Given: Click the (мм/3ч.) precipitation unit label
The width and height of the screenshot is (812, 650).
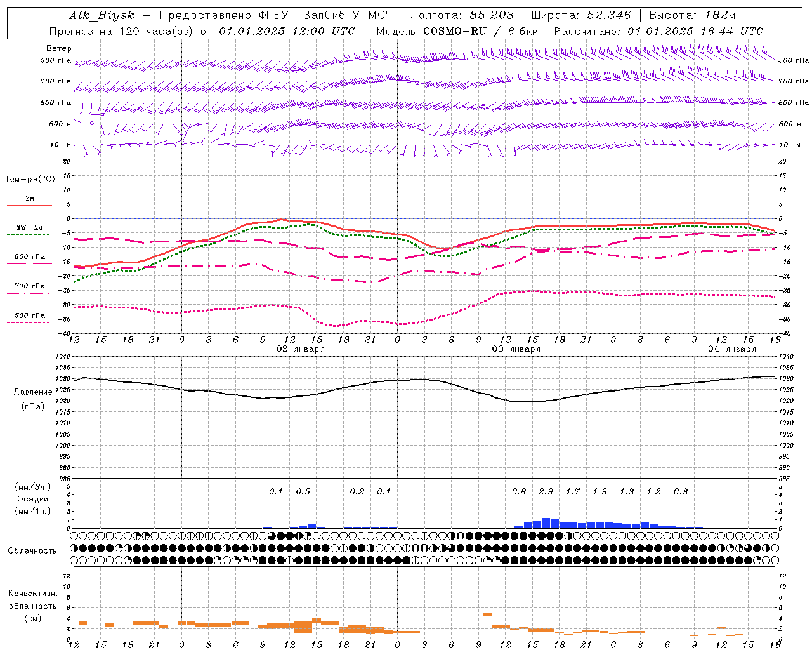Looking at the screenshot, I should click(x=33, y=487).
